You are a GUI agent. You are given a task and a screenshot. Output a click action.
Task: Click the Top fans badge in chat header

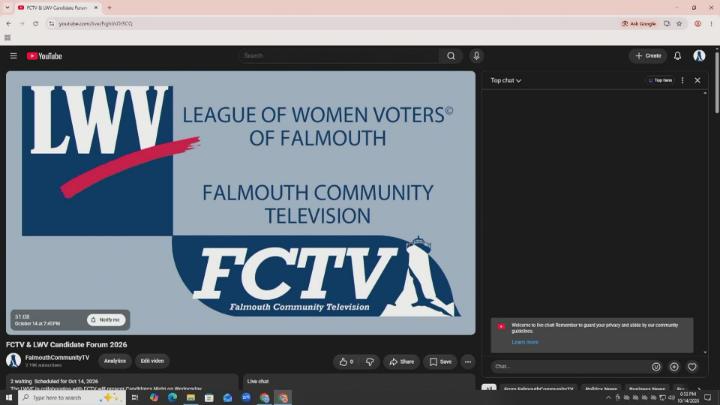[660, 80]
